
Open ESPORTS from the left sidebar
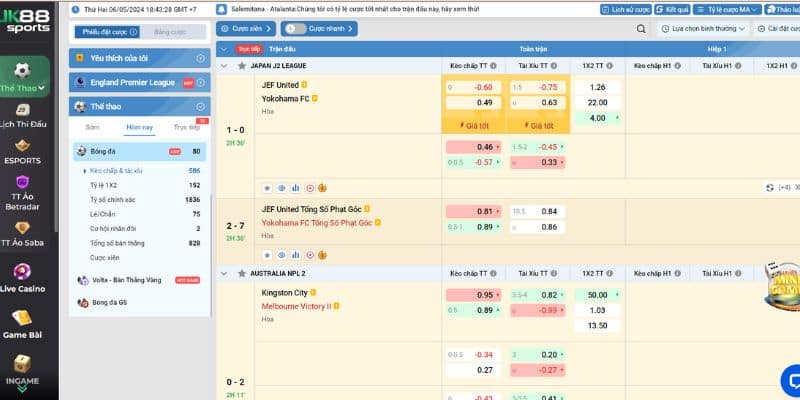[29, 149]
